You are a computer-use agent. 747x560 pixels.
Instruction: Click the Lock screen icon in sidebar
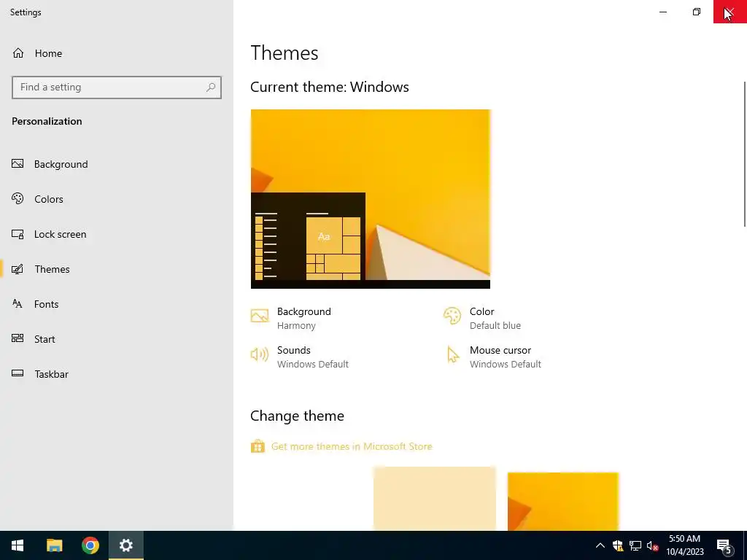pos(18,234)
